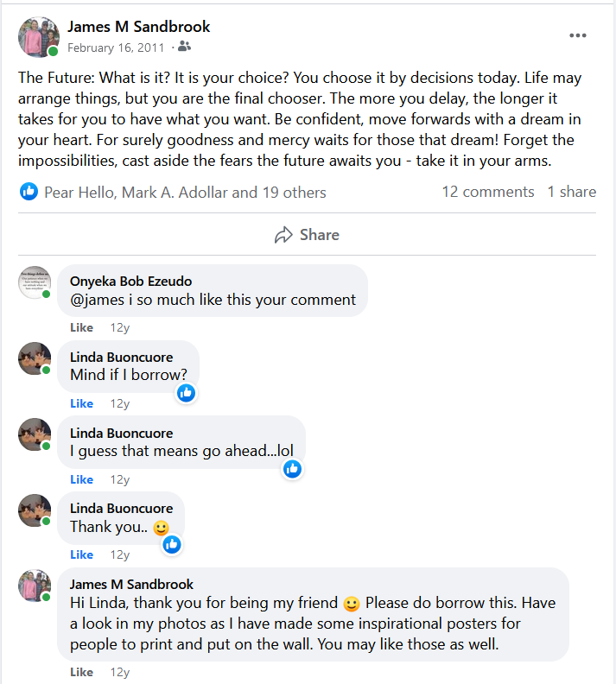Open the post options three-dot menu
This screenshot has height=684, width=616.
coord(578,35)
